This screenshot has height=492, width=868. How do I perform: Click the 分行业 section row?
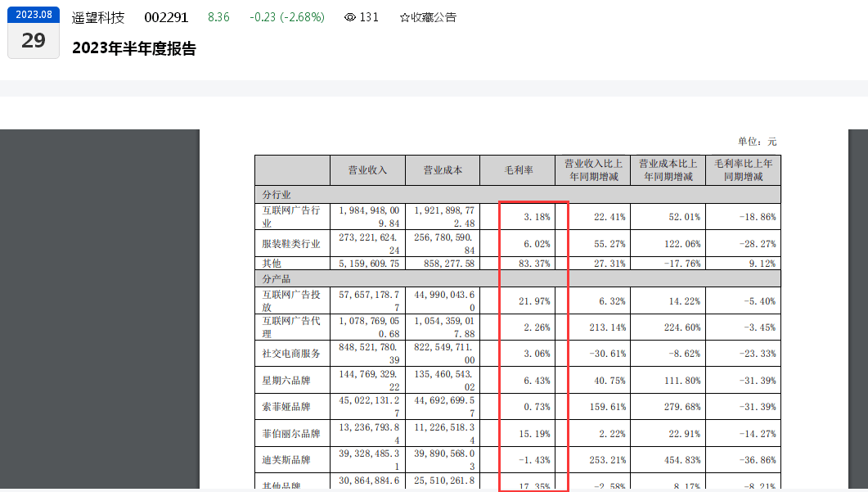click(518, 195)
